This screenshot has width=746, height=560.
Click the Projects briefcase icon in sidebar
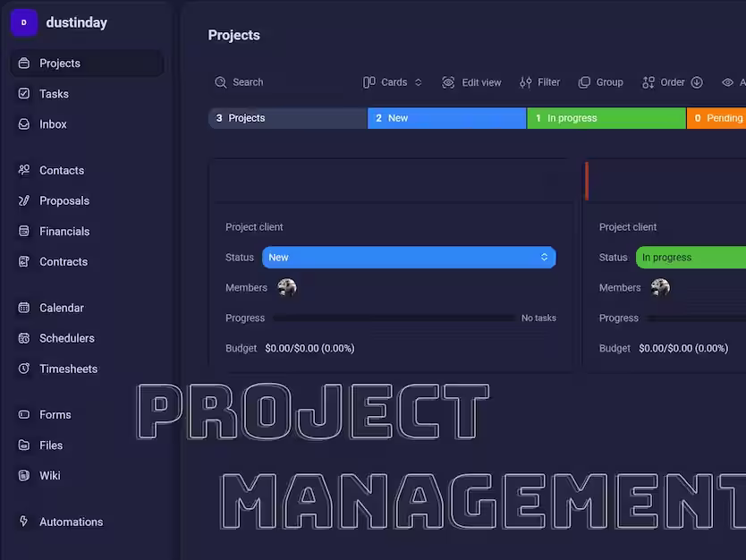[24, 64]
